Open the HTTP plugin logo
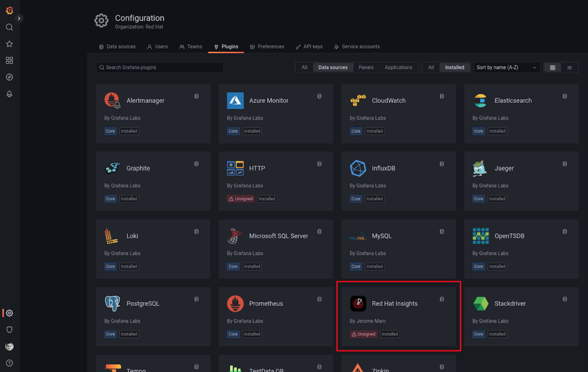This screenshot has width=588, height=372. (235, 168)
